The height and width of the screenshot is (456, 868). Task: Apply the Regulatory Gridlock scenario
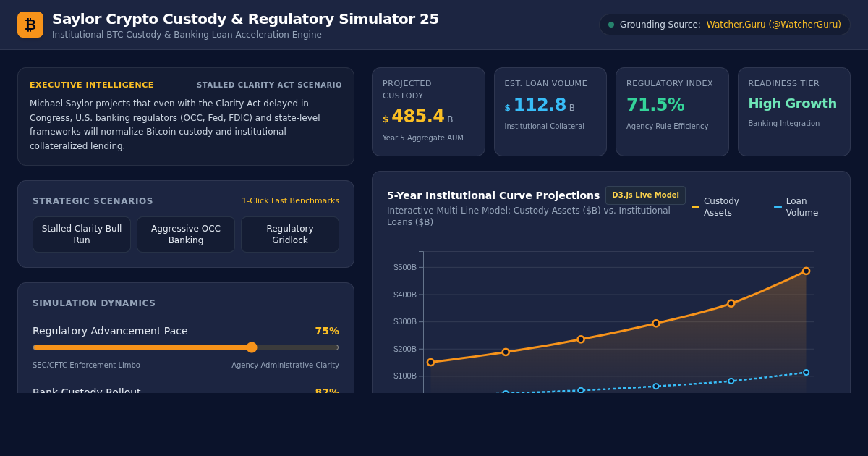[x=290, y=235]
